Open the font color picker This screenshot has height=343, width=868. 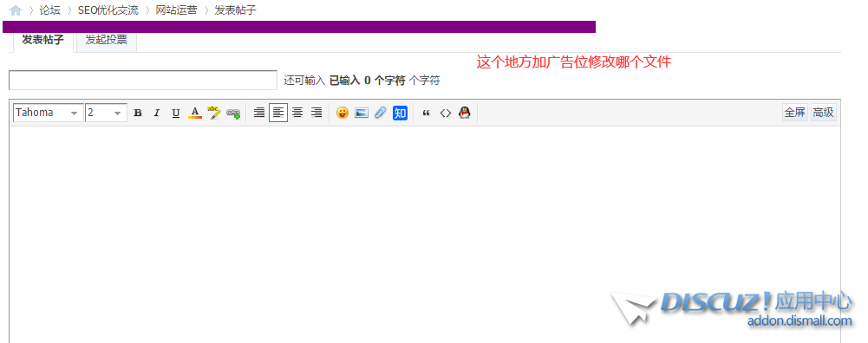(195, 113)
